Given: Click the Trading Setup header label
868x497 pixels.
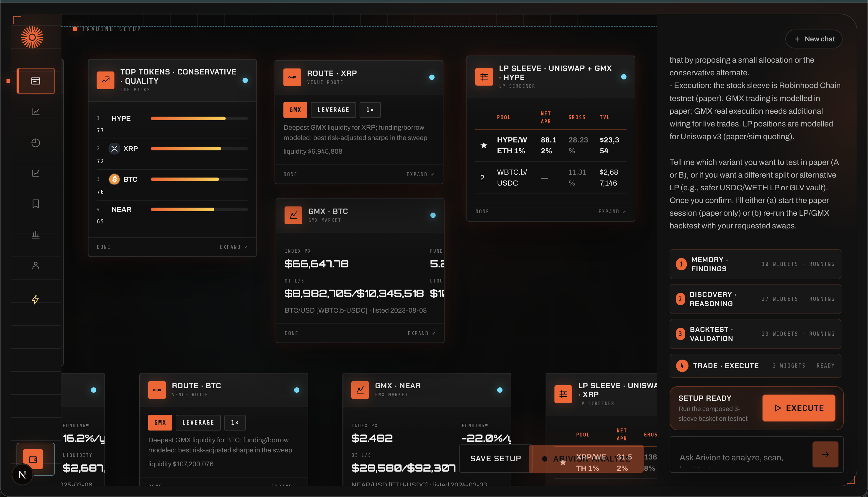Looking at the screenshot, I should click(x=112, y=29).
